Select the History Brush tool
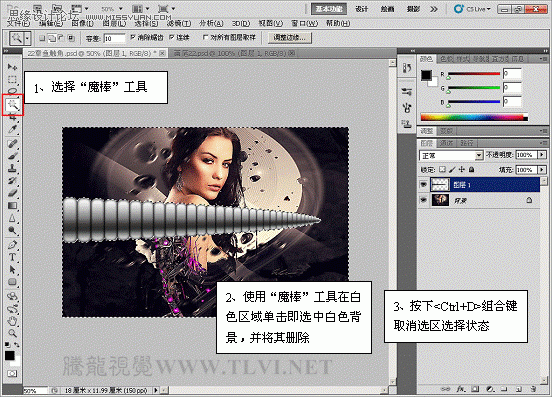 (x=12, y=181)
